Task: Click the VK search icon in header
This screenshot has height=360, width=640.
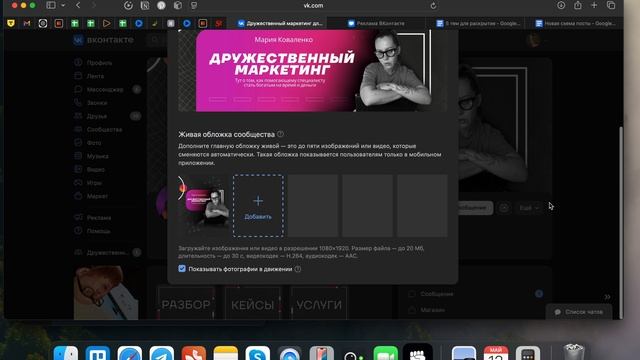Action: (155, 40)
